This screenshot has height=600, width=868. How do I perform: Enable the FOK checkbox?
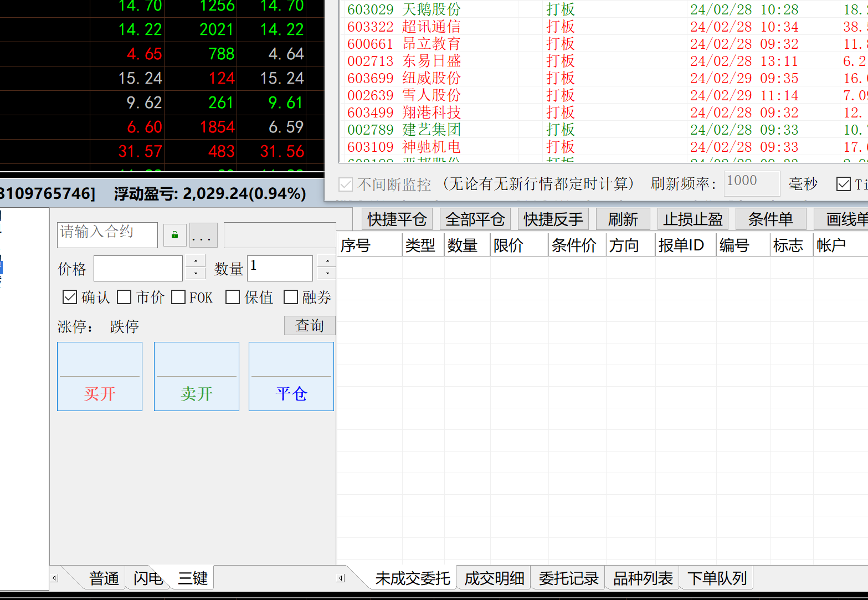click(178, 298)
